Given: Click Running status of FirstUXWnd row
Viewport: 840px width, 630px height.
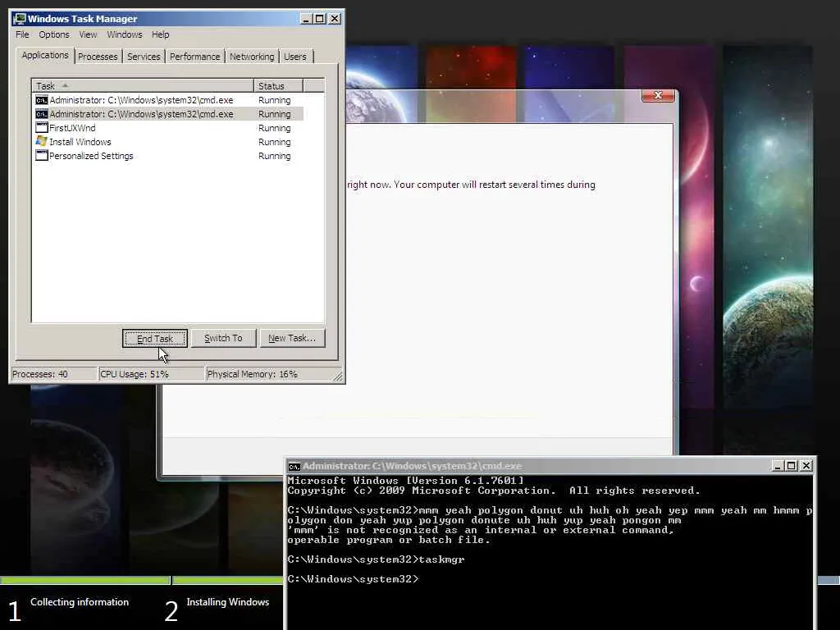Looking at the screenshot, I should pyautogui.click(x=274, y=128).
